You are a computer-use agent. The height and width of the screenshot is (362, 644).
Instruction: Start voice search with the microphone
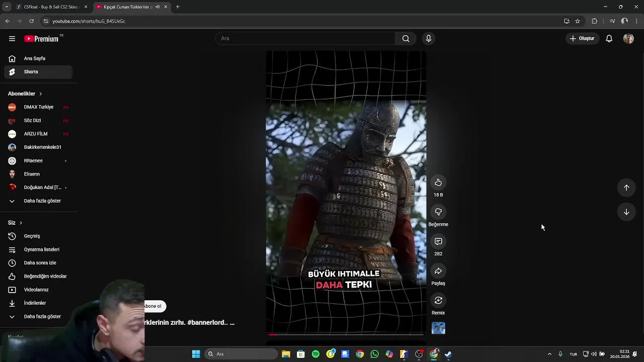(x=429, y=39)
